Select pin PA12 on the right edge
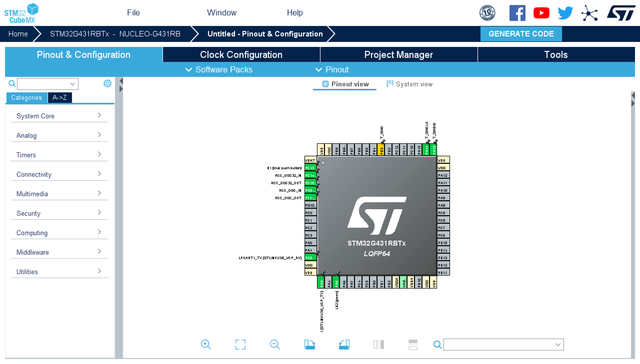The height and width of the screenshot is (364, 640). point(443,175)
